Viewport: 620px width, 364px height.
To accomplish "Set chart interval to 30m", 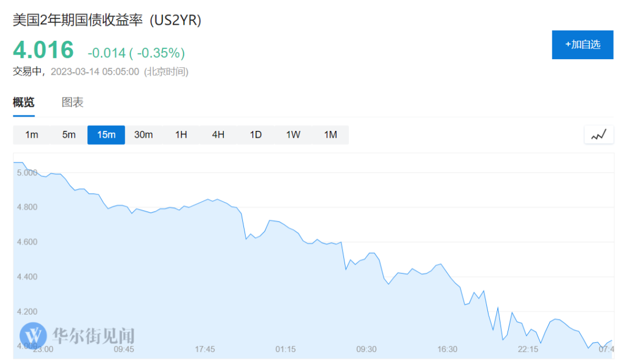I will point(144,135).
